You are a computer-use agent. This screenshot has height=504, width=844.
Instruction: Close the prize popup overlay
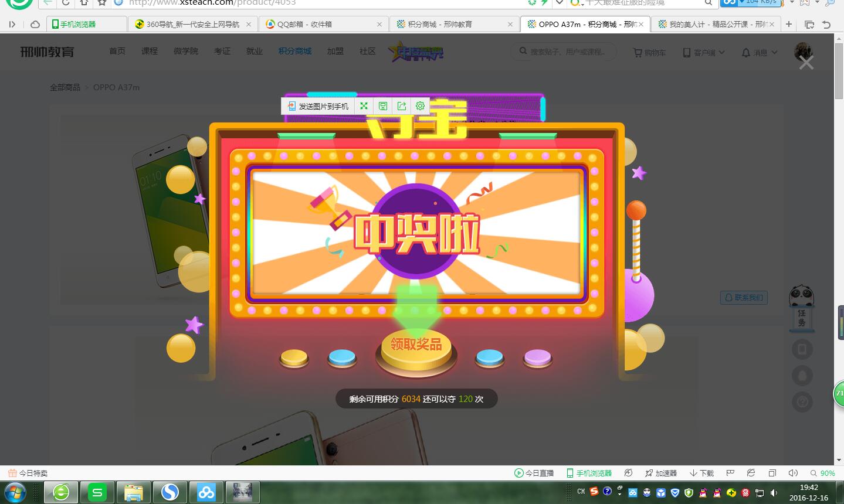click(x=806, y=63)
